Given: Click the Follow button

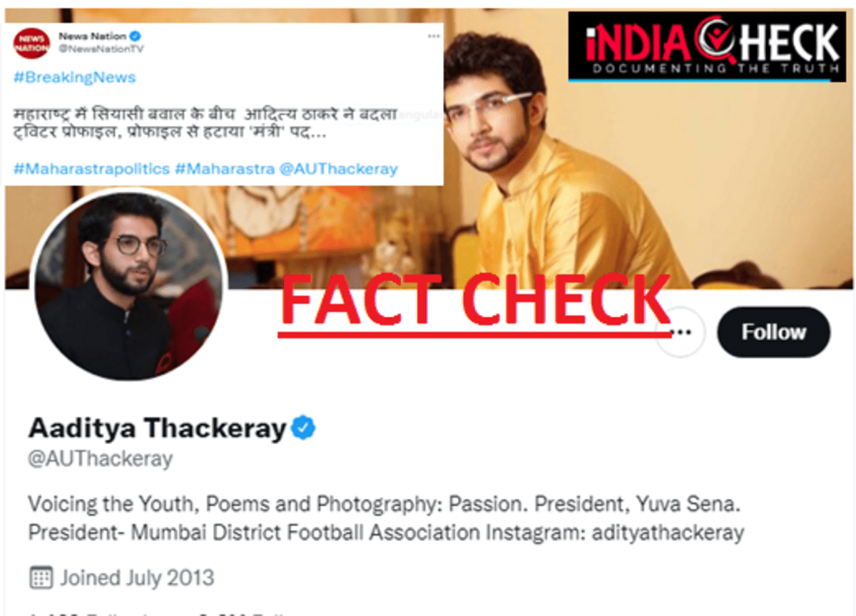Looking at the screenshot, I should click(x=773, y=332).
